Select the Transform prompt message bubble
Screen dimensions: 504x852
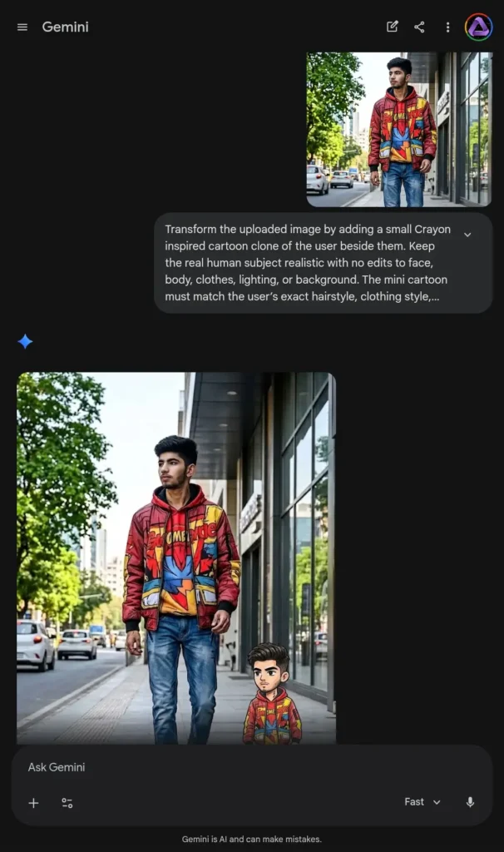pyautogui.click(x=324, y=263)
